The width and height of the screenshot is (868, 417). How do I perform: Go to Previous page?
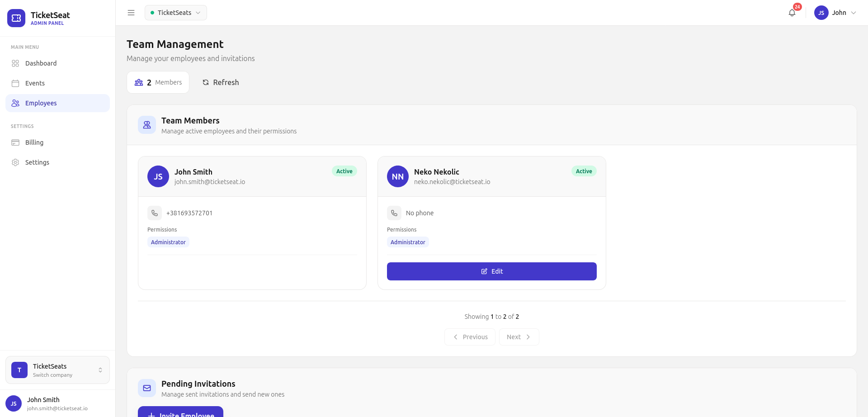click(470, 337)
